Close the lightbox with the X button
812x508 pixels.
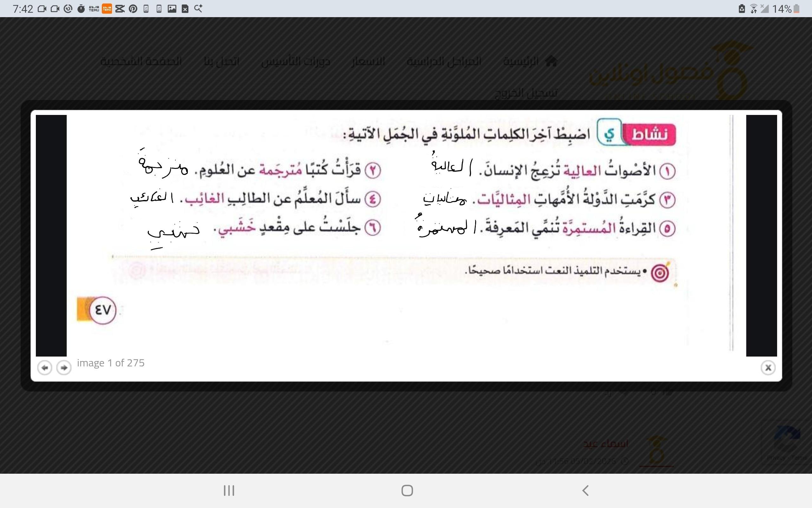768,368
